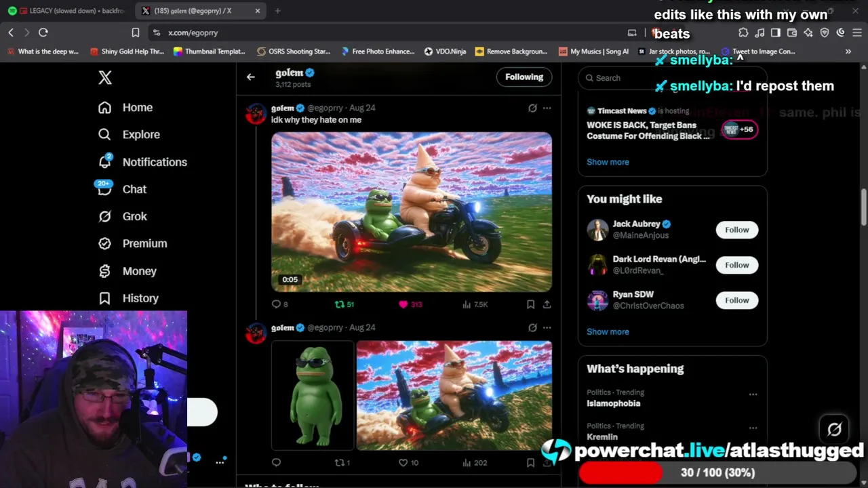View analytics for the post with 7.5K views
The image size is (868, 488).
(x=475, y=304)
